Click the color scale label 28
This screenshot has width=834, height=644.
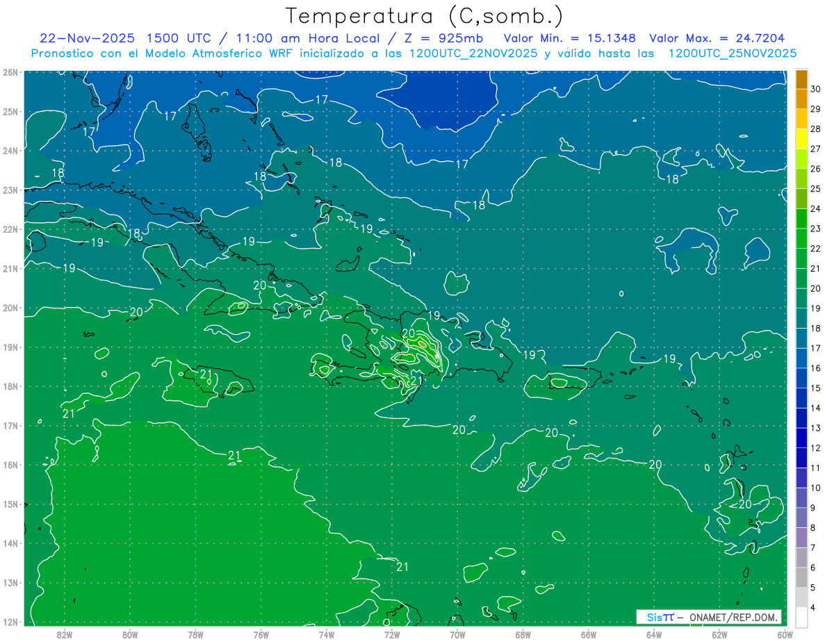click(816, 129)
